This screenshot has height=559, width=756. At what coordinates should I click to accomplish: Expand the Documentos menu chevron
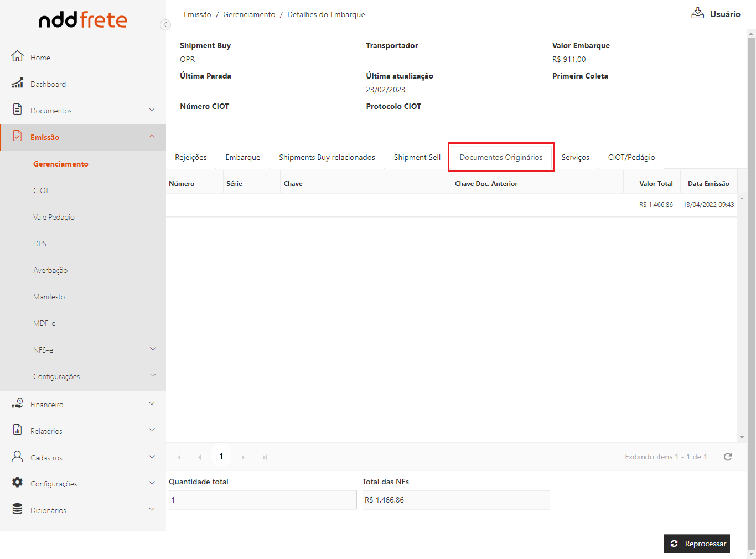152,110
